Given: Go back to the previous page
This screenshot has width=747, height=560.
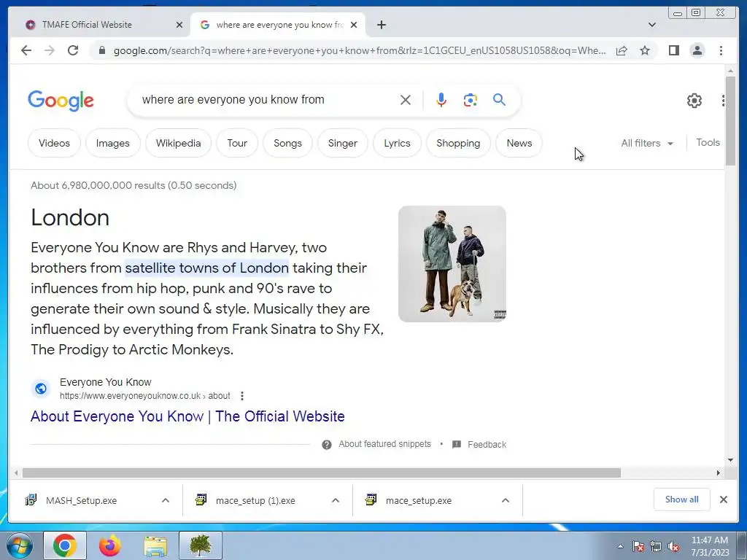Looking at the screenshot, I should (x=26, y=50).
